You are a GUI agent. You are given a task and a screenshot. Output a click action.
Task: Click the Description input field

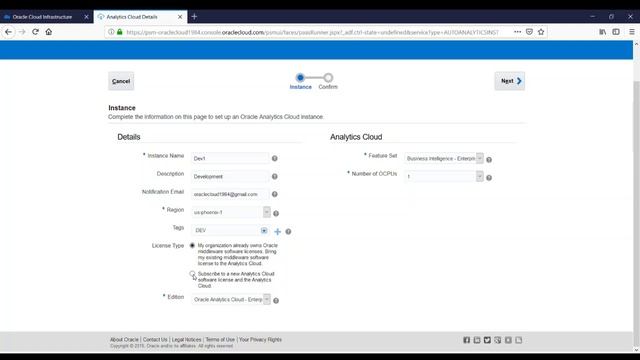click(230, 176)
